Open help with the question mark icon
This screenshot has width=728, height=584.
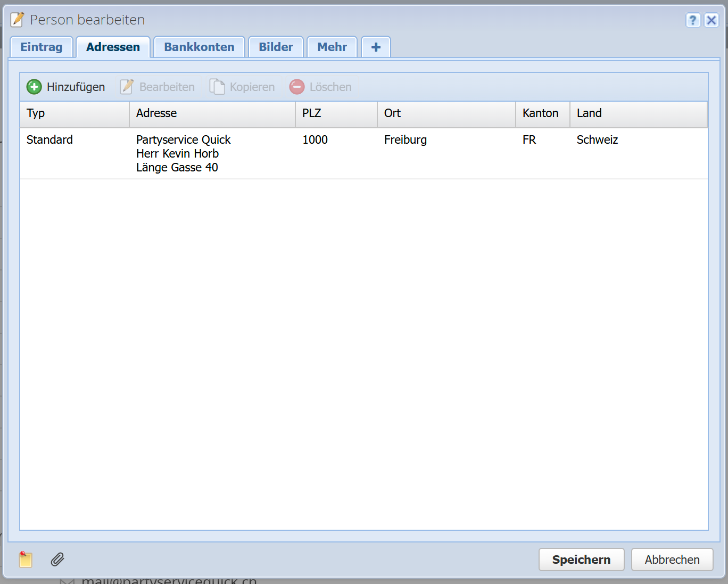692,20
